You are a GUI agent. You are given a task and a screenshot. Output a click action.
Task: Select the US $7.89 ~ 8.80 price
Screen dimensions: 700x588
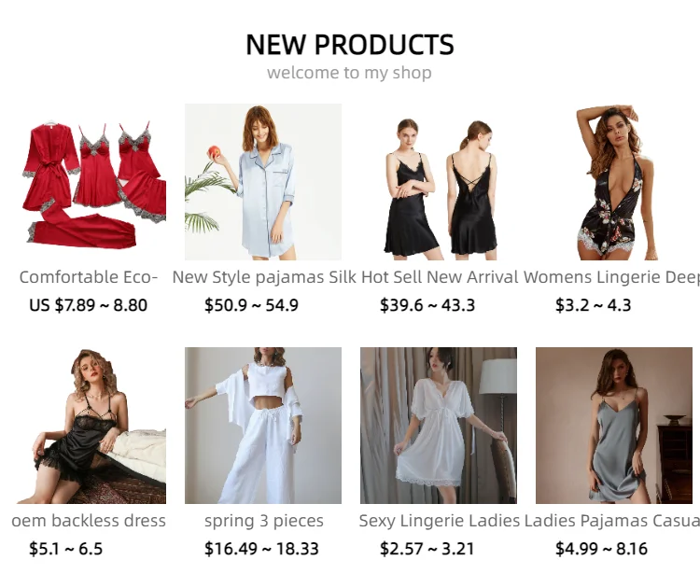[x=88, y=305]
